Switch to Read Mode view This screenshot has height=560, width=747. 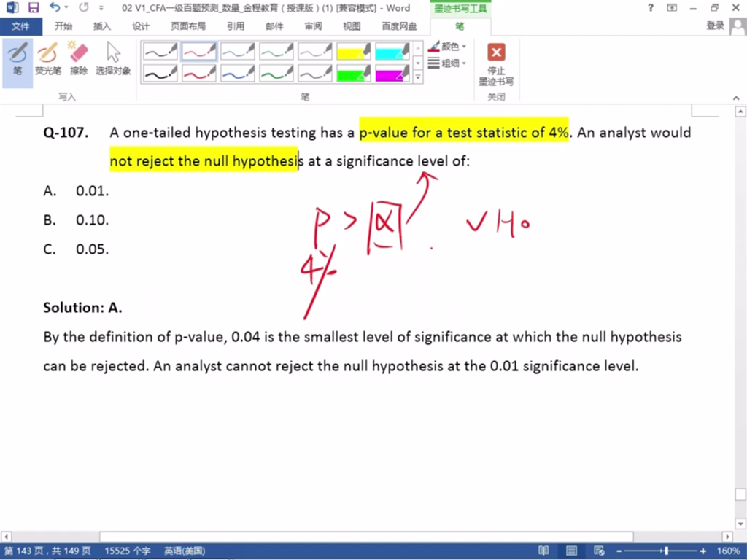click(543, 551)
